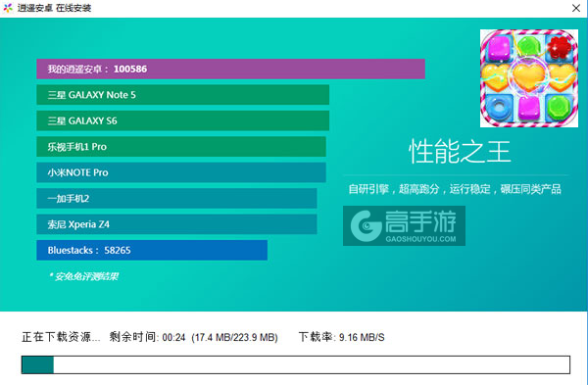Click the 正在下载资源 status text
This screenshot has height=385, width=588.
tap(61, 337)
